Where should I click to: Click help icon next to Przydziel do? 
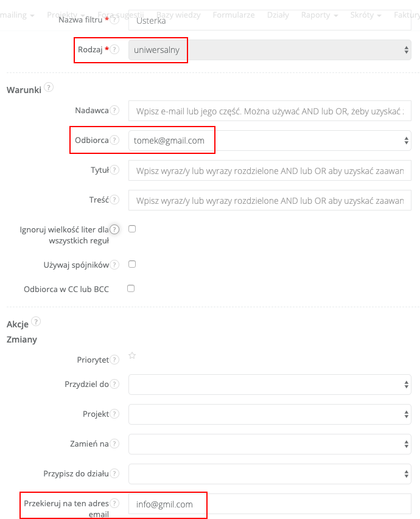115,385
